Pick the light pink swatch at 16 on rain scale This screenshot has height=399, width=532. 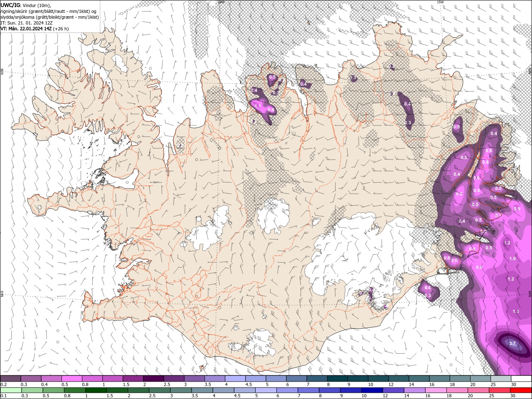click(436, 390)
